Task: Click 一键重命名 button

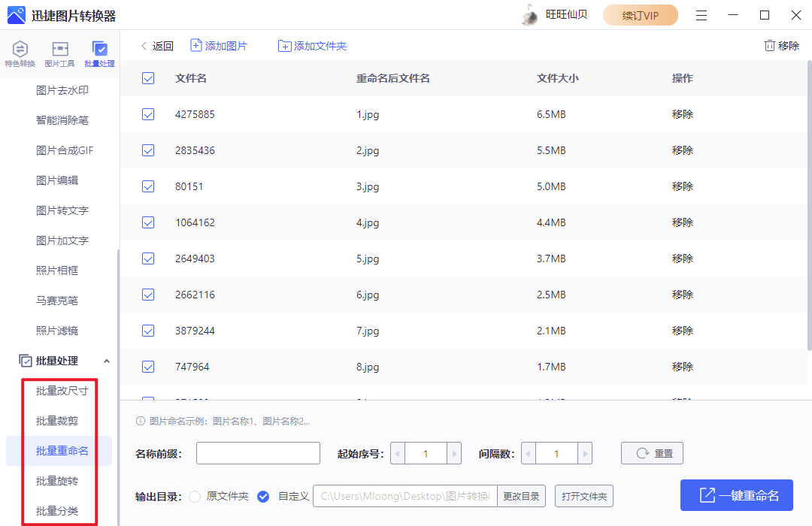Action: [x=736, y=495]
